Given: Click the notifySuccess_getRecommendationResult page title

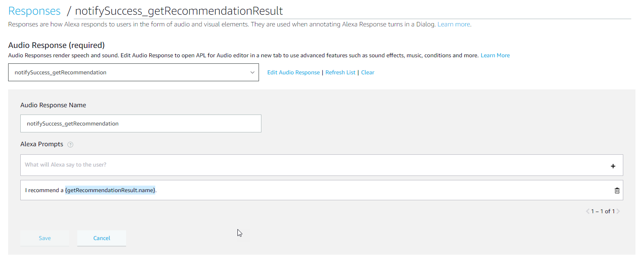Looking at the screenshot, I should pyautogui.click(x=179, y=11).
